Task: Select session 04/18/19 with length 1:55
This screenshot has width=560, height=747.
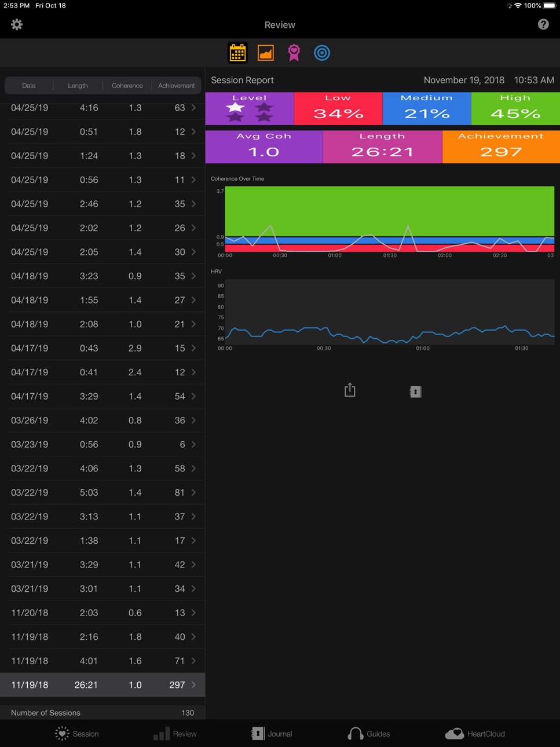Action: [103, 300]
